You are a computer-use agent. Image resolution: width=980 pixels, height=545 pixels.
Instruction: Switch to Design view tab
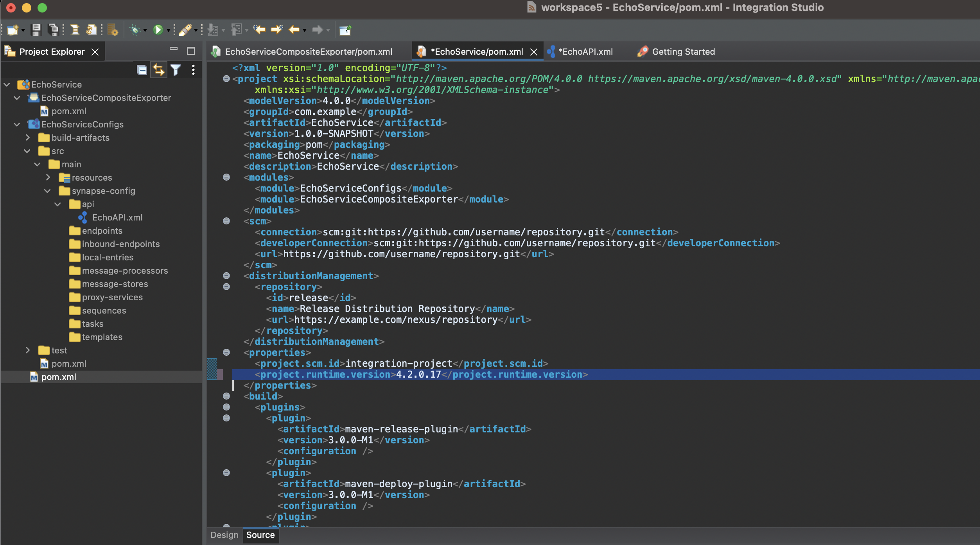click(x=224, y=535)
